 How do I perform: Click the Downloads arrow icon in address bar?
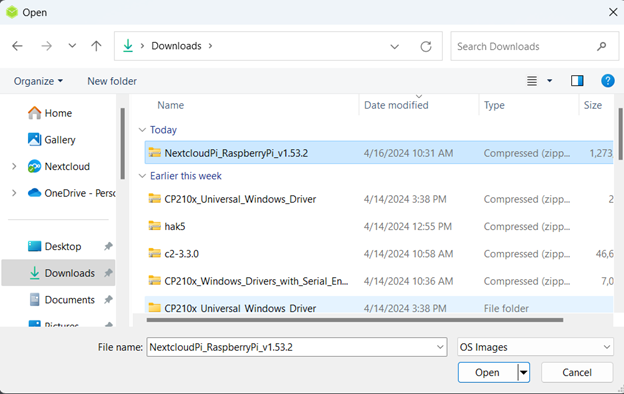128,46
